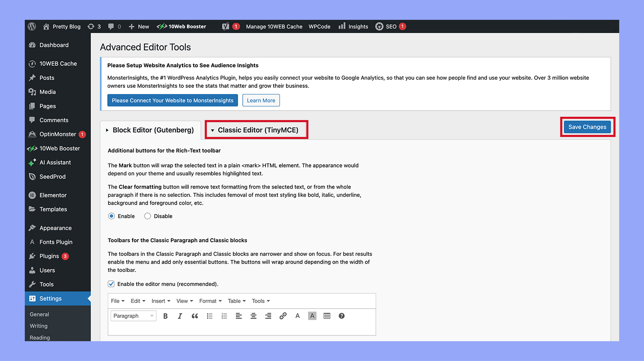Open the Writing settings in the sidebar
Screen dimensions: 644x361
click(38, 326)
